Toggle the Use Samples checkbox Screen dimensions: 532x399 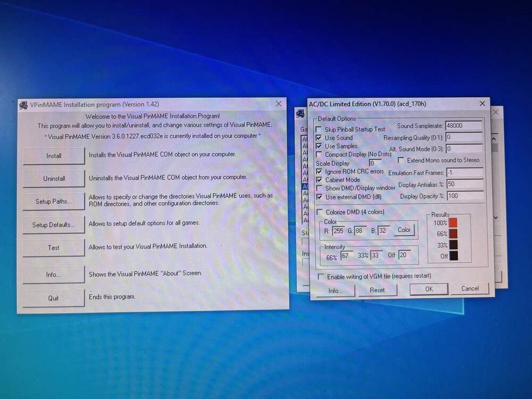click(x=319, y=146)
